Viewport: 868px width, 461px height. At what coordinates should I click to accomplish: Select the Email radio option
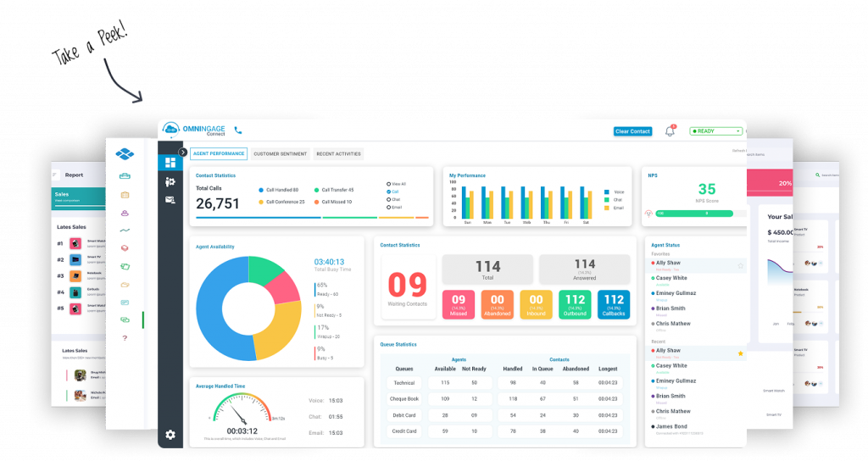pyautogui.click(x=388, y=208)
